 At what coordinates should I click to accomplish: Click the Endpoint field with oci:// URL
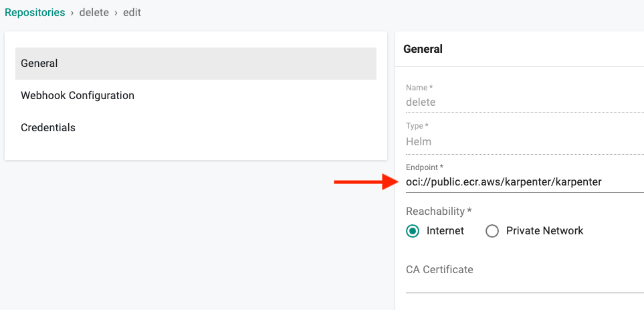pyautogui.click(x=525, y=182)
